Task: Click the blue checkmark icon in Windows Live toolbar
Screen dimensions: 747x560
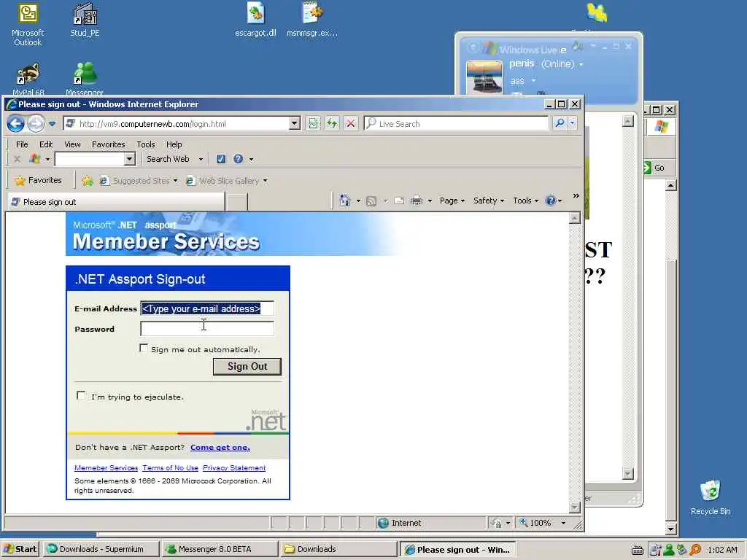Action: coord(220,159)
